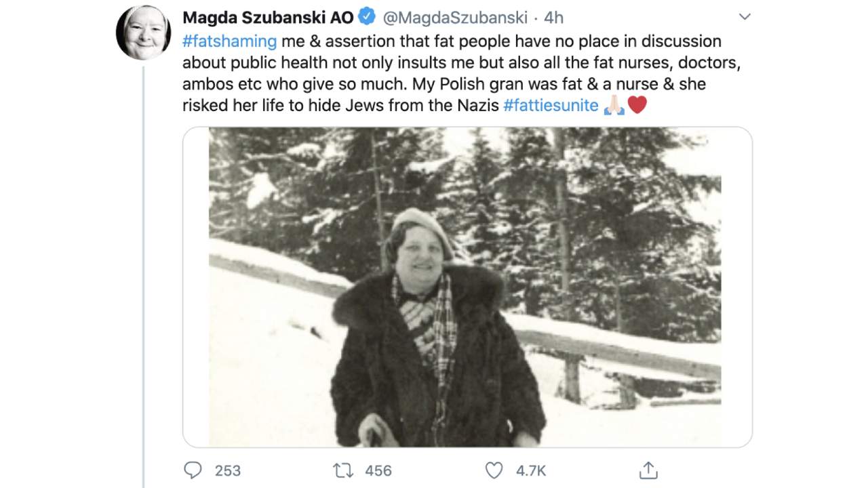Click the 4.7K likes count
Image resolution: width=868 pixels, height=488 pixels.
pyautogui.click(x=530, y=470)
